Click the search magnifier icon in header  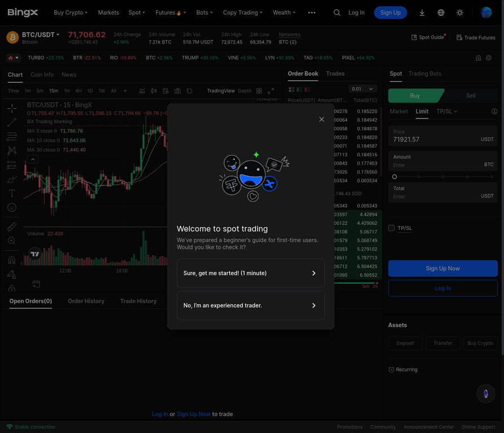coord(337,12)
